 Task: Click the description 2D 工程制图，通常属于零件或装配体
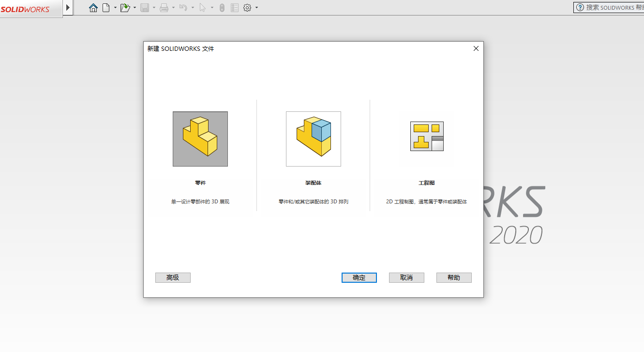(x=427, y=201)
